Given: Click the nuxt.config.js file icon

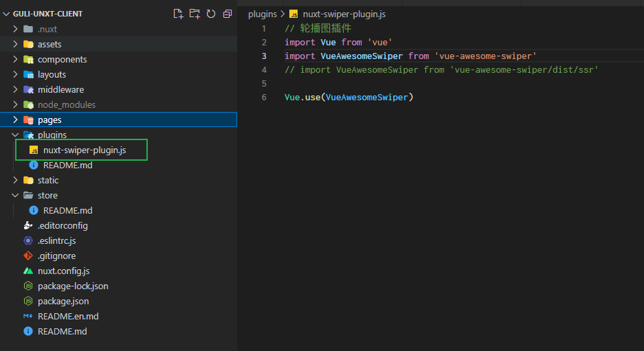Looking at the screenshot, I should pos(28,271).
